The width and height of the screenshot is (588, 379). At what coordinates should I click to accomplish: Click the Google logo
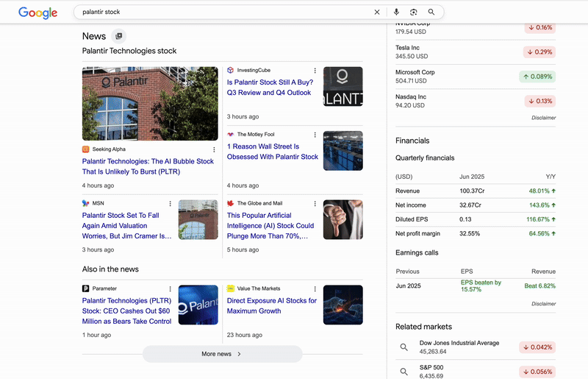[x=38, y=13]
